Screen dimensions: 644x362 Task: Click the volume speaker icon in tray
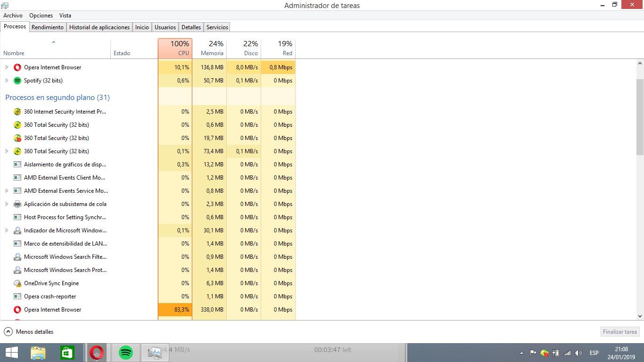coord(578,353)
